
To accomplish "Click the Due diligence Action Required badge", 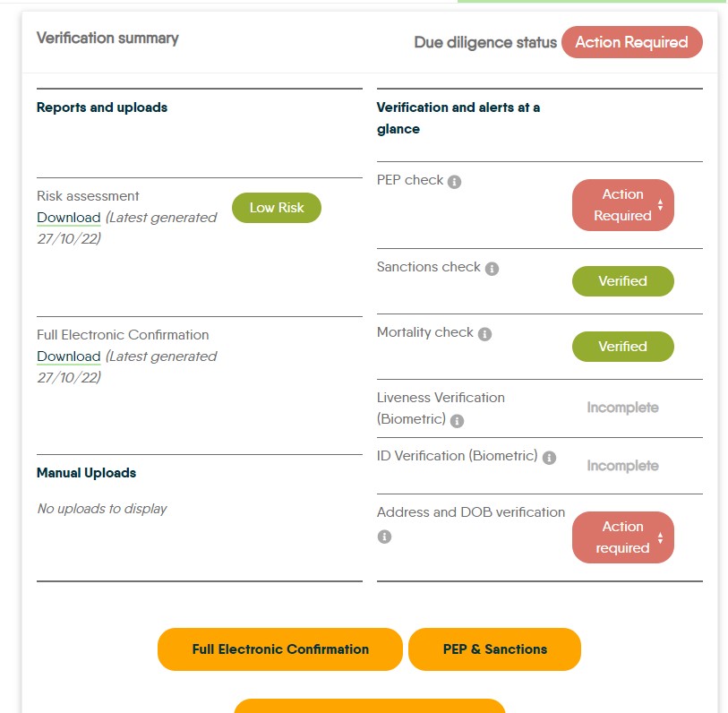I will click(x=631, y=42).
